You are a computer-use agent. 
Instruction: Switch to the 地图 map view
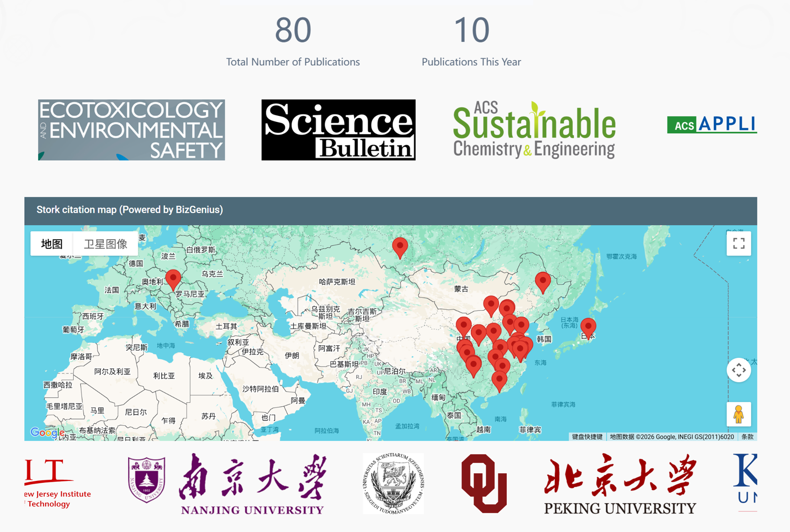point(52,244)
